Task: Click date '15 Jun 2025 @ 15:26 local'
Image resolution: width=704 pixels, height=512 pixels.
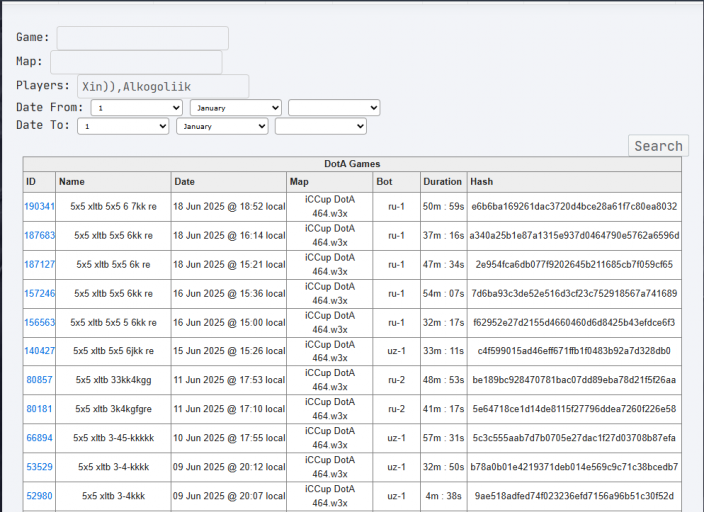Action: [229, 351]
